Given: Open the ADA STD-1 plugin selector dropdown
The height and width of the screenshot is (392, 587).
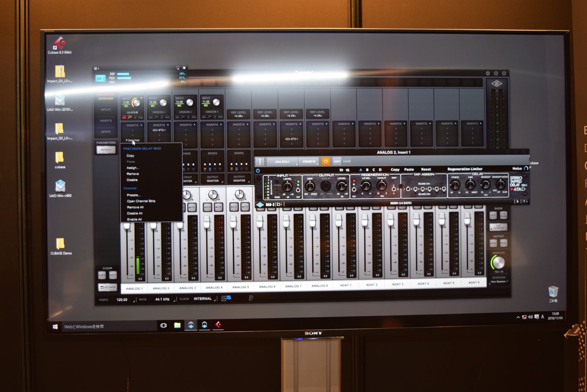Looking at the screenshot, I should [282, 162].
